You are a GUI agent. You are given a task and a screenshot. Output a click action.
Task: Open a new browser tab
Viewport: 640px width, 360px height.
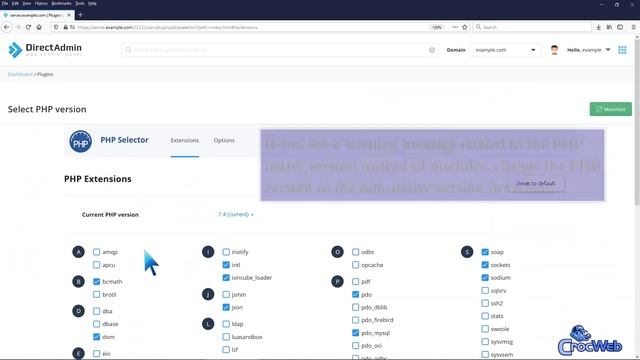[80, 15]
